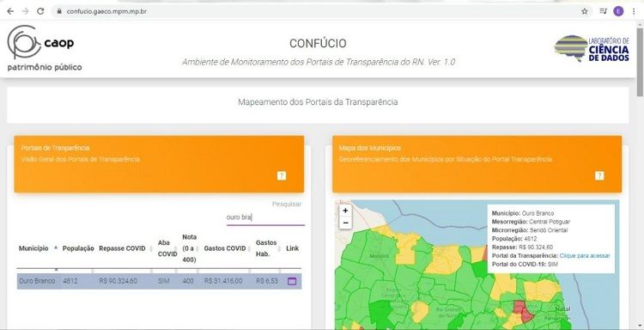This screenshot has width=644, height=330.
Task: Open help icon in Portais de Transparência card
Action: click(x=282, y=175)
